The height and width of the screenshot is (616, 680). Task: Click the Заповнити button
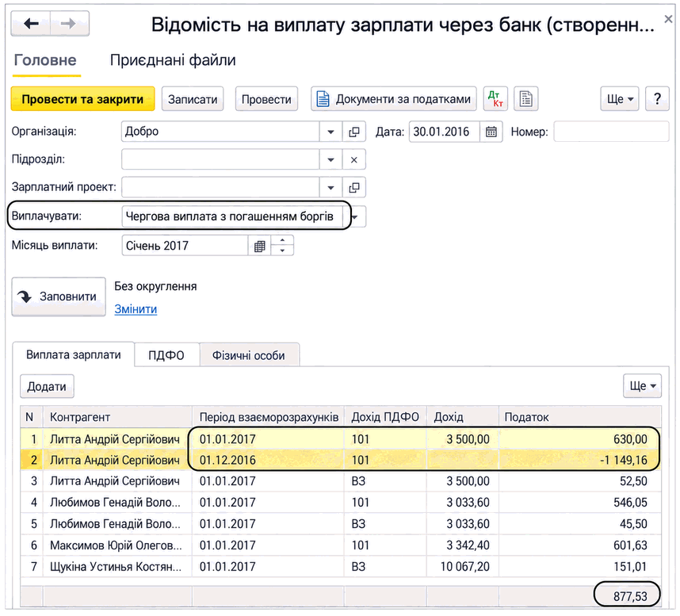(x=59, y=297)
